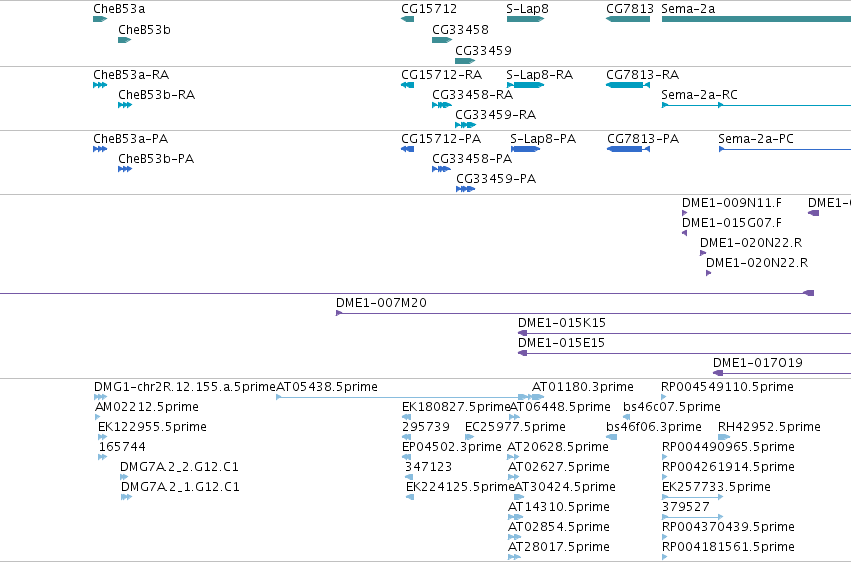Select the S-Lap8-RA transcript label

coord(539,75)
